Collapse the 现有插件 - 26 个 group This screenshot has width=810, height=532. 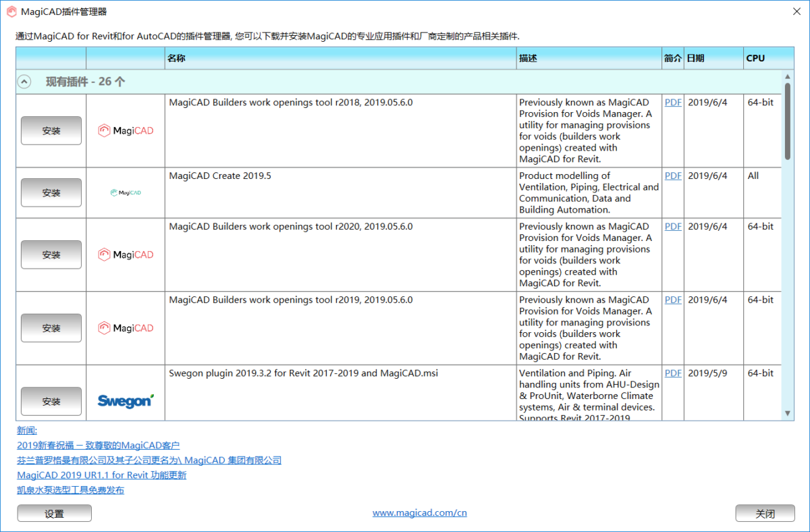[24, 82]
